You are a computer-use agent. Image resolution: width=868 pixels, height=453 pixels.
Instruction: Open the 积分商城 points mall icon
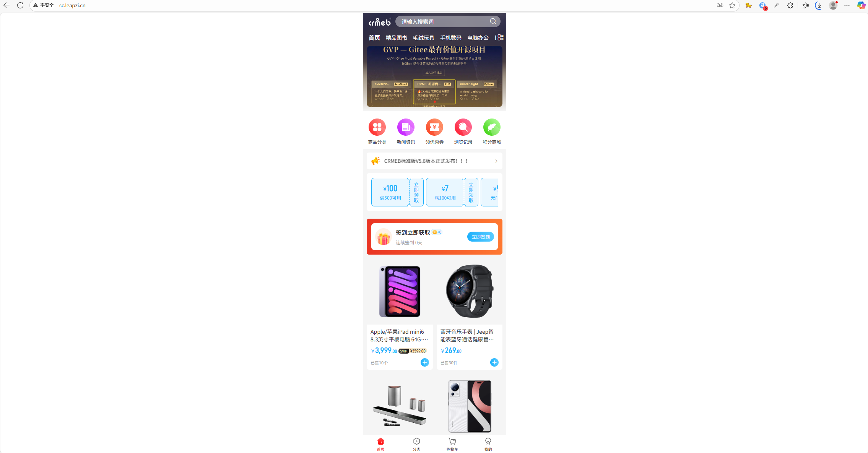click(492, 127)
